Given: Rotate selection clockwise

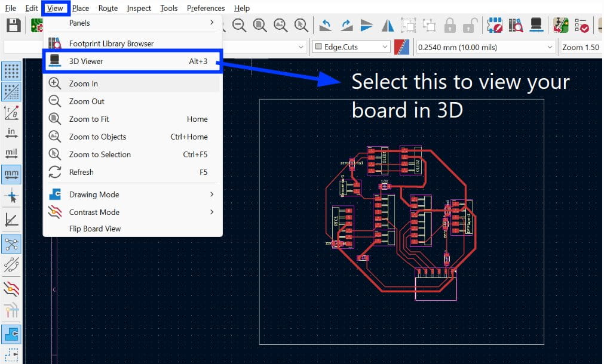Looking at the screenshot, I should tap(347, 26).
